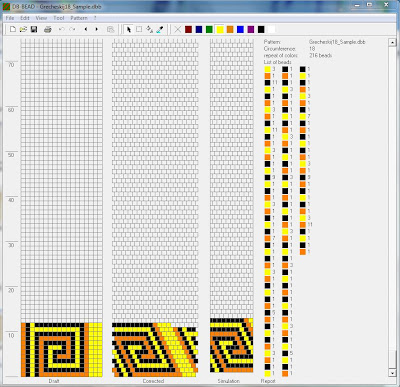Choose the rectangle selection tool
Image resolution: width=400 pixels, height=387 pixels.
139,30
